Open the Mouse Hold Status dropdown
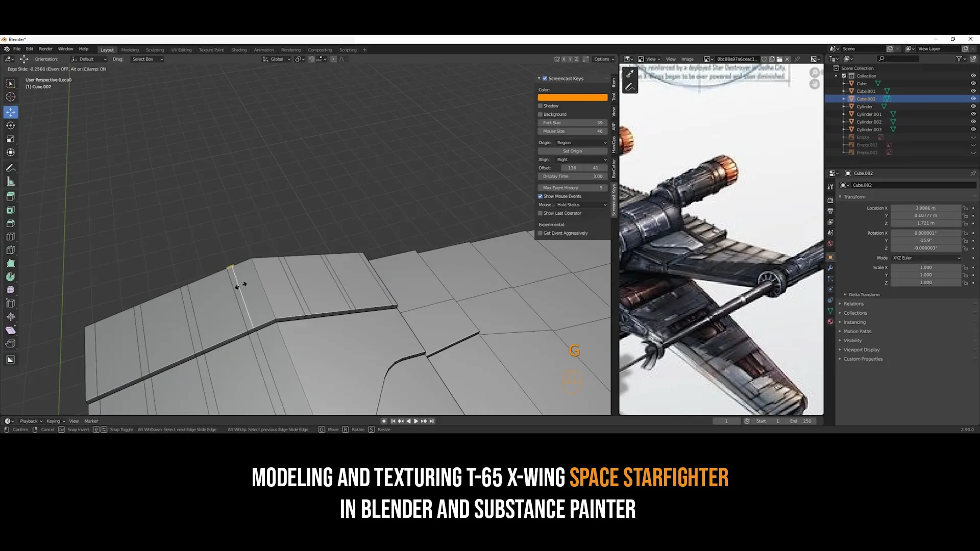This screenshot has width=980, height=551. 582,205
